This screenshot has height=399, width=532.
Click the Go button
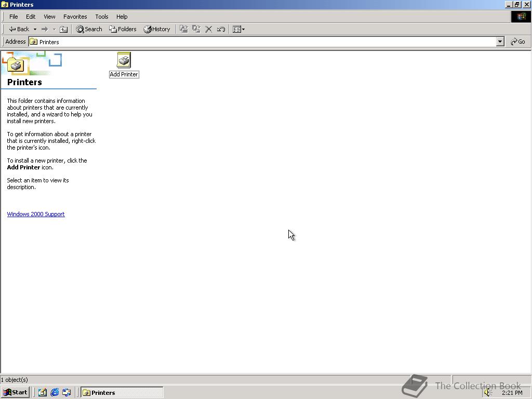[x=518, y=42]
